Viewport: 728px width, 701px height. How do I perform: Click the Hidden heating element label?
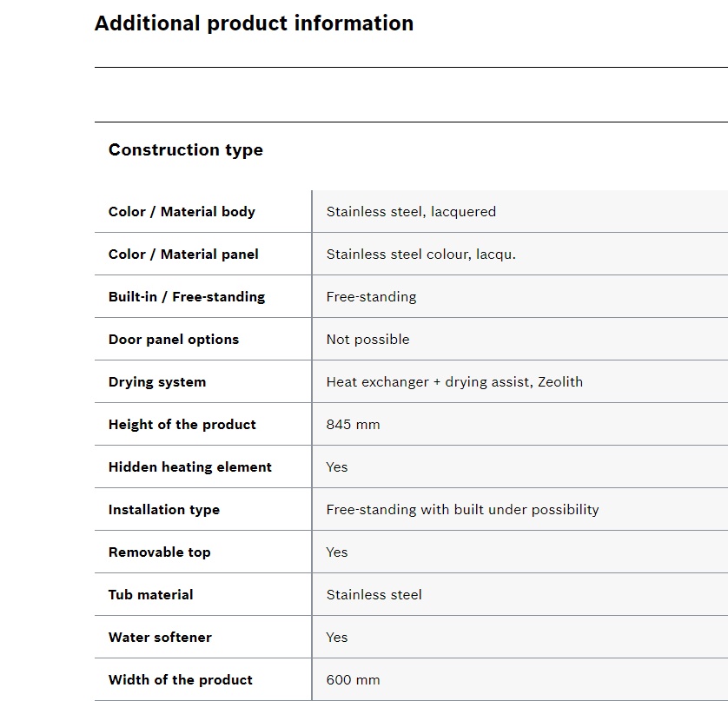pyautogui.click(x=190, y=467)
